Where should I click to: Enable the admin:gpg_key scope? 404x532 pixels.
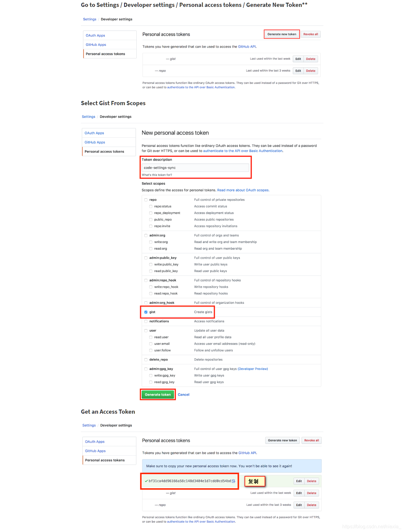click(146, 369)
